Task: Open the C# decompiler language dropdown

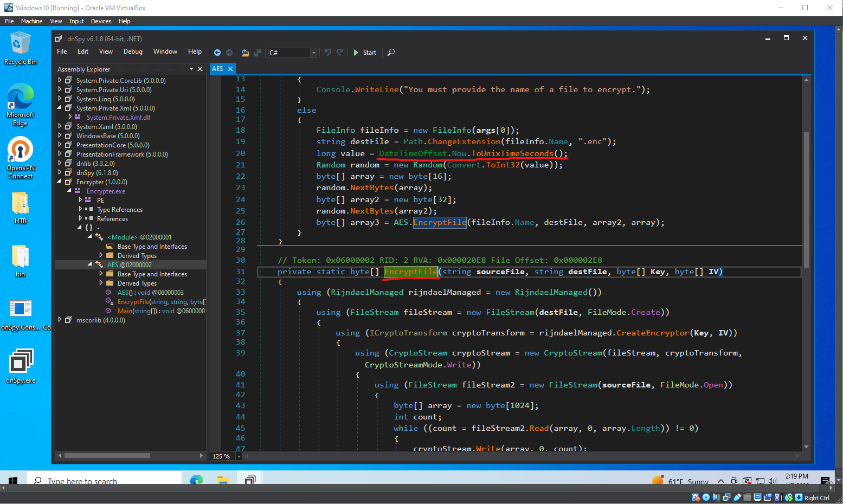Action: pyautogui.click(x=314, y=53)
